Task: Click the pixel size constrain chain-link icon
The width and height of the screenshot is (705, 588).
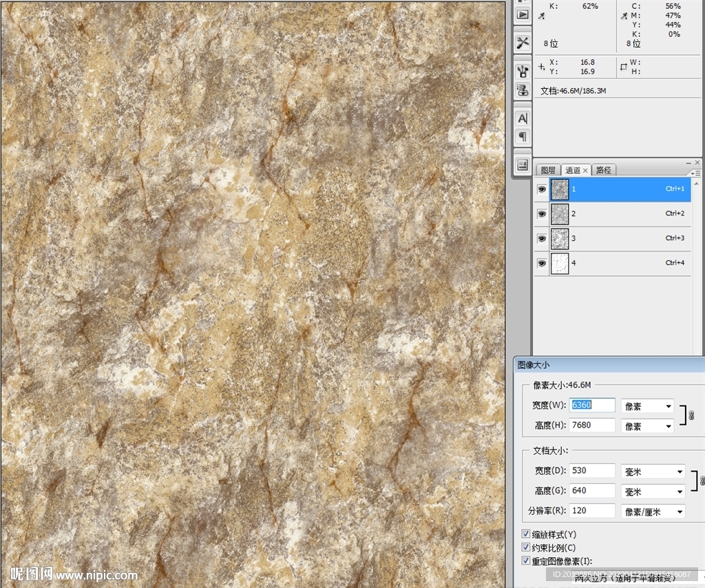Action: point(692,415)
